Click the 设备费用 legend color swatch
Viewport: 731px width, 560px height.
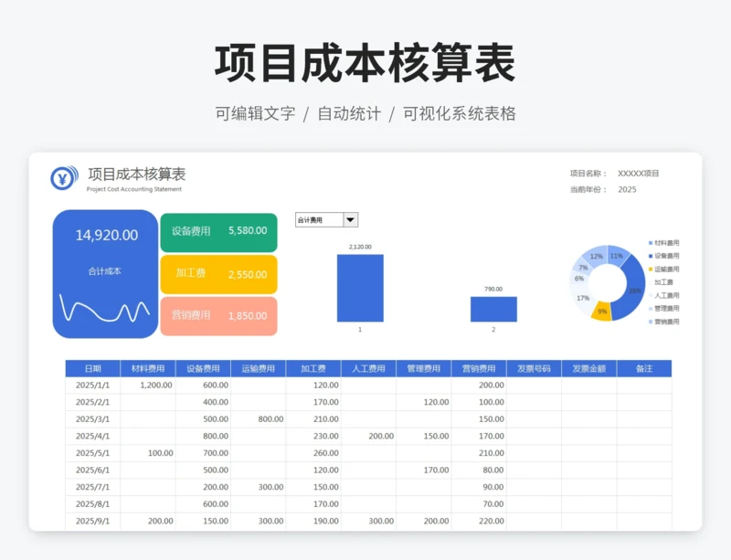click(x=651, y=256)
